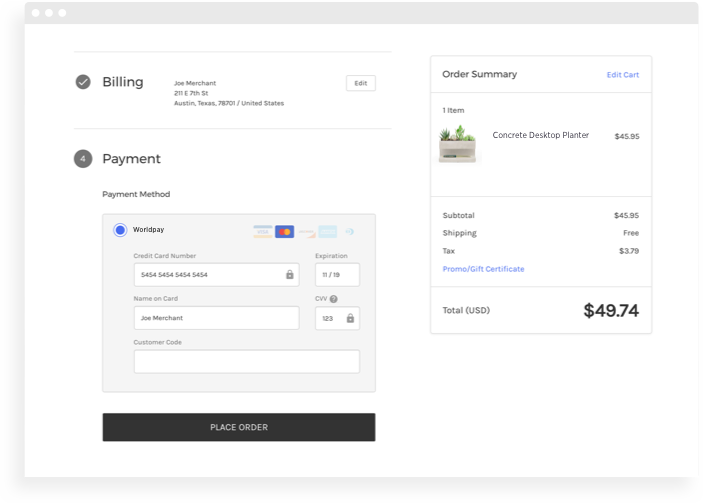
Task: Click the Worldpay label text
Action: [x=148, y=230]
